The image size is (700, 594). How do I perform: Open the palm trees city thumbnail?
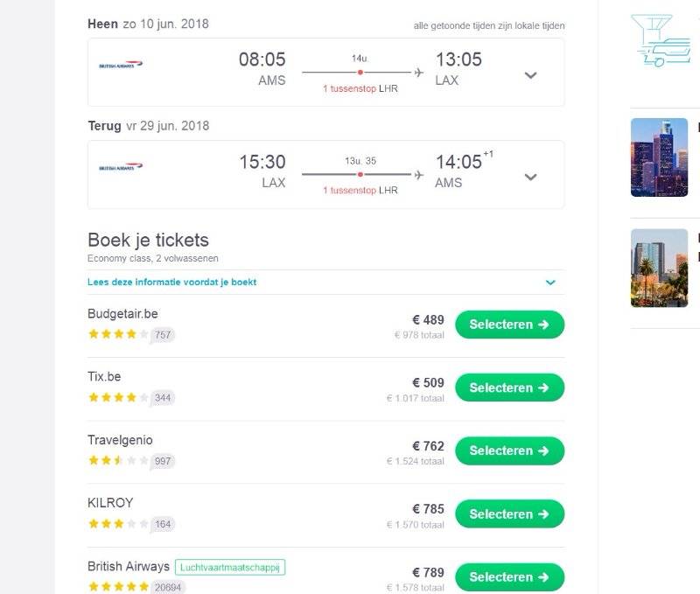pos(659,268)
